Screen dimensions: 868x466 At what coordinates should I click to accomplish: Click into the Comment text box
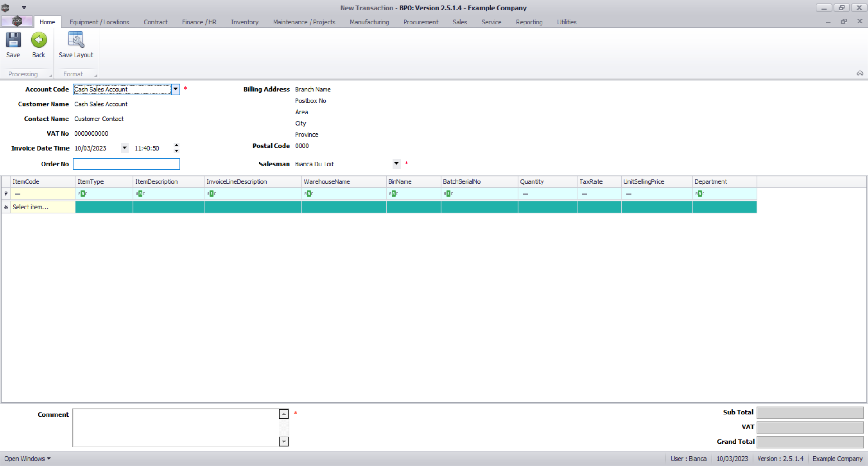click(176, 428)
